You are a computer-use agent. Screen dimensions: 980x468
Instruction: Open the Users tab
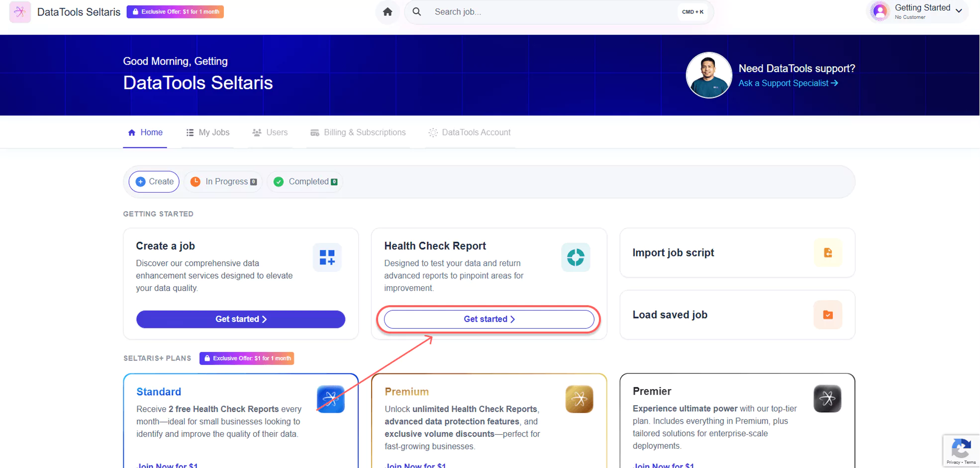pyautogui.click(x=270, y=132)
